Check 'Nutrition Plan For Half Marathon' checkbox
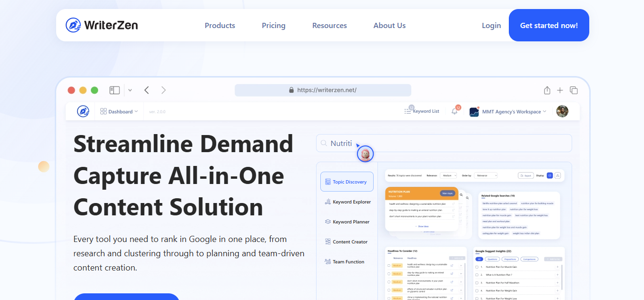 coord(477,283)
